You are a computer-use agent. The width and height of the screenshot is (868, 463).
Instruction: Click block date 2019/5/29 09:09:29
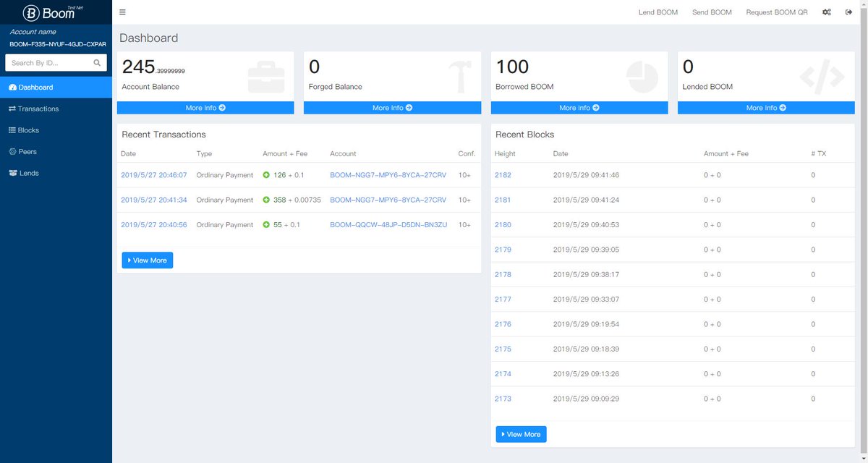586,399
